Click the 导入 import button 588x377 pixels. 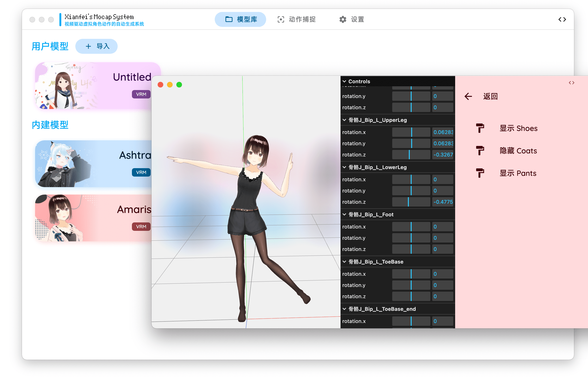(96, 46)
